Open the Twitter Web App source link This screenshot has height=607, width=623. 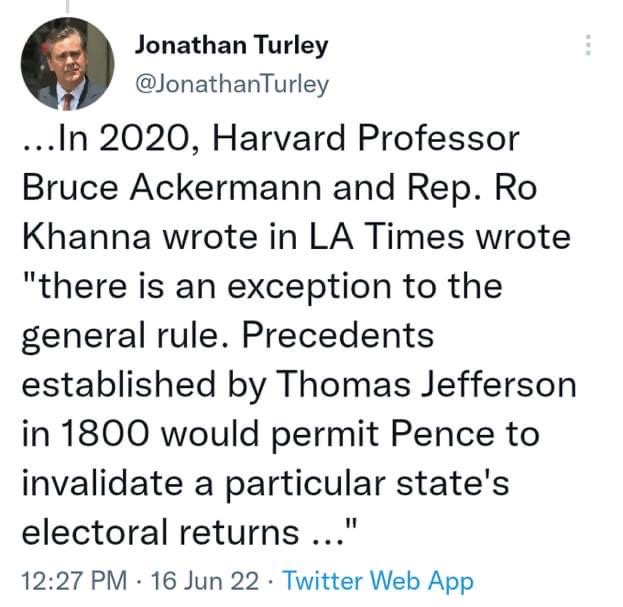378,581
